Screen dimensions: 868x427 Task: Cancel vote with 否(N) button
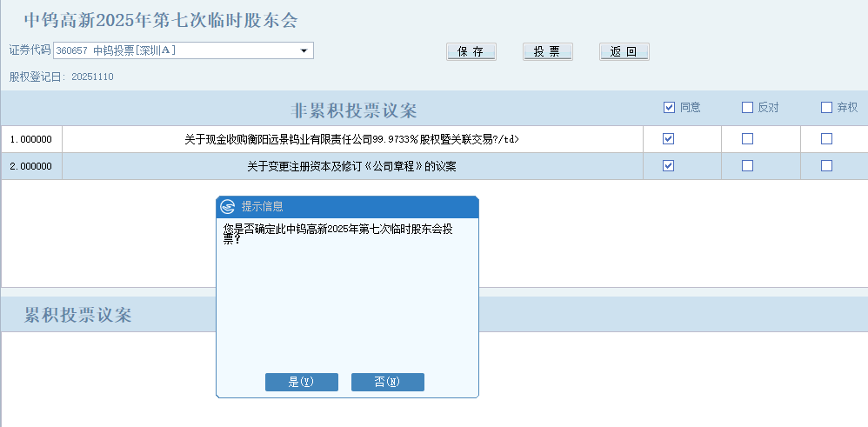(388, 382)
